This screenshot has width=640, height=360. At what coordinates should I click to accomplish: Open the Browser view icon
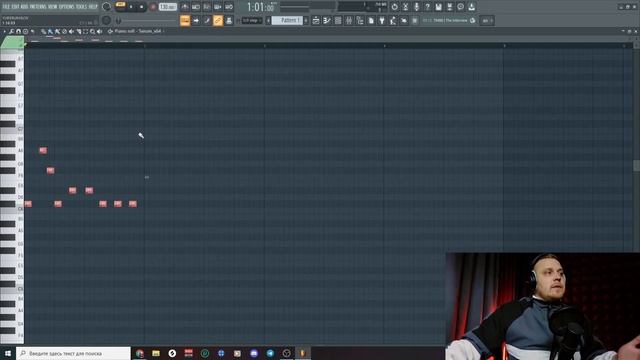click(360, 20)
